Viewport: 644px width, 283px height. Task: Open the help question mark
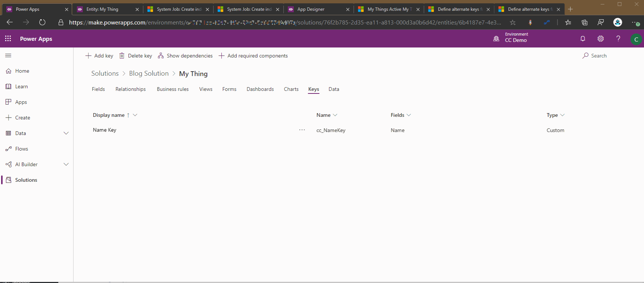618,39
